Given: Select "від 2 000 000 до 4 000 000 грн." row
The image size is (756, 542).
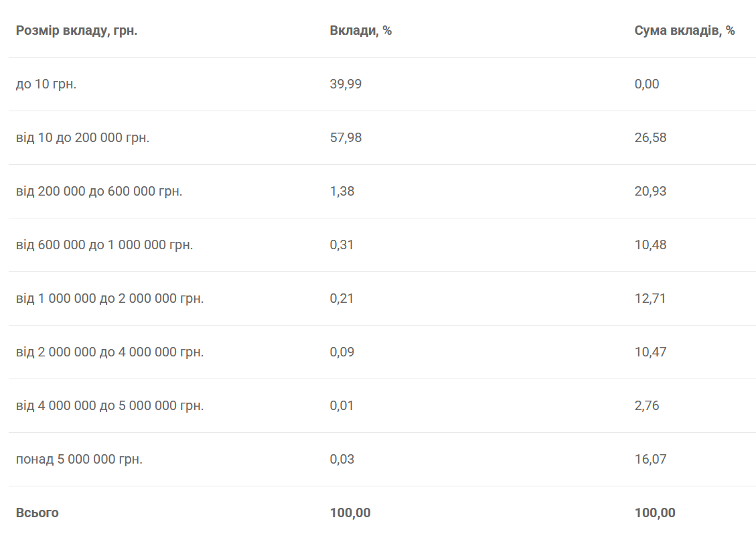Looking at the screenshot, I should 110,352.
